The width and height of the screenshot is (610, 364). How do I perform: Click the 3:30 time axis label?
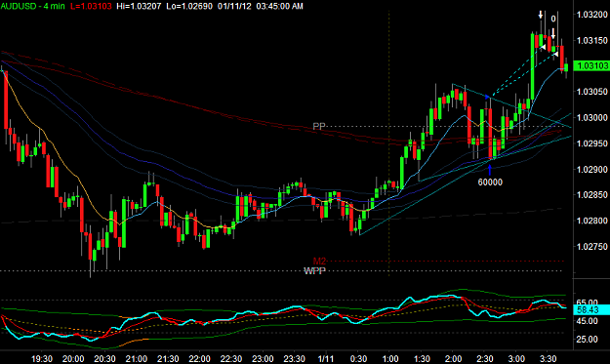coord(549,358)
